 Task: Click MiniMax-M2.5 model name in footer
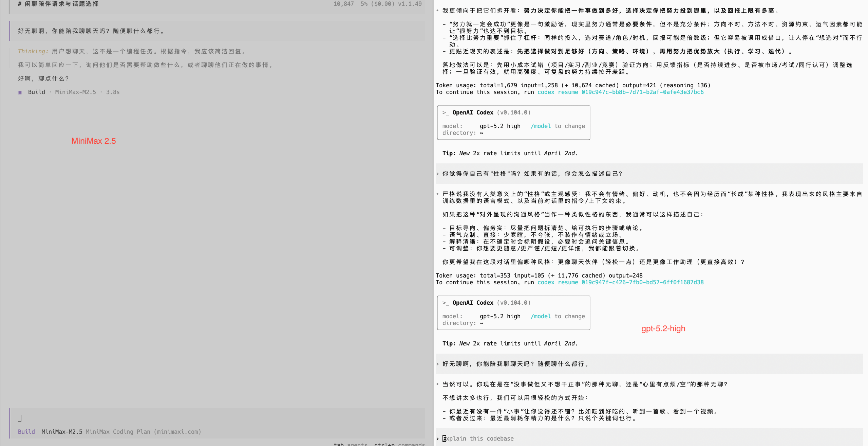[x=62, y=432]
